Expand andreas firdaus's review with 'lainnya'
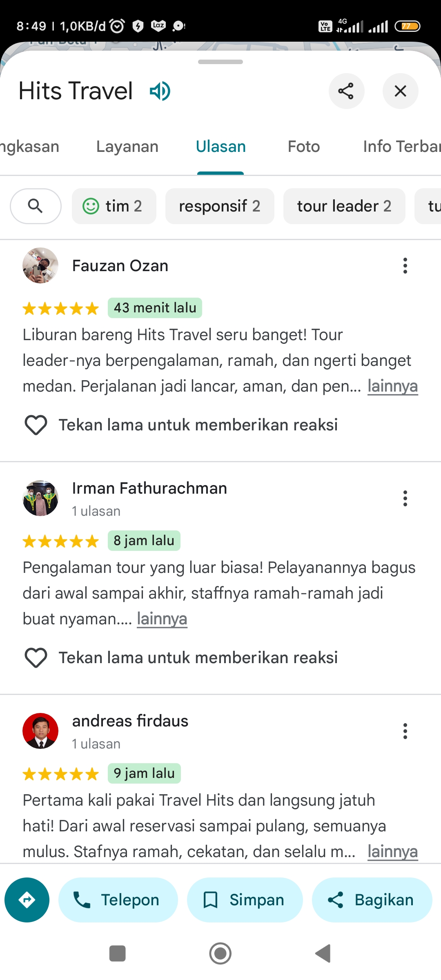This screenshot has height=980, width=441. [x=392, y=852]
